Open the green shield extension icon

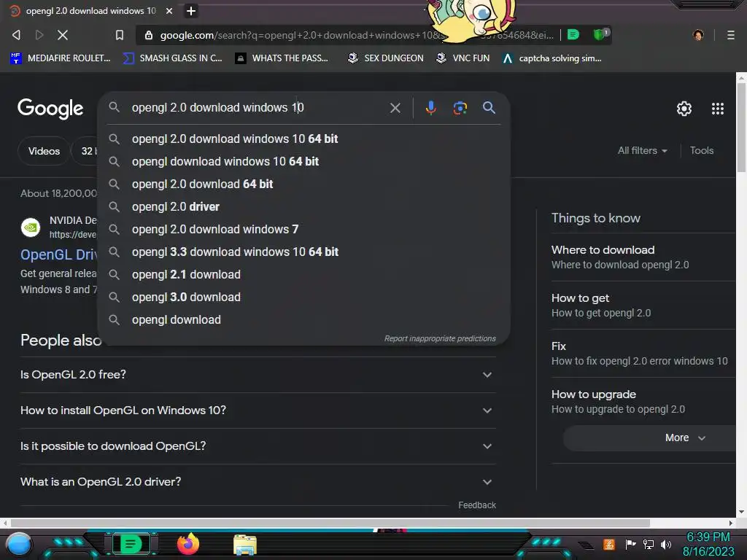pos(600,34)
